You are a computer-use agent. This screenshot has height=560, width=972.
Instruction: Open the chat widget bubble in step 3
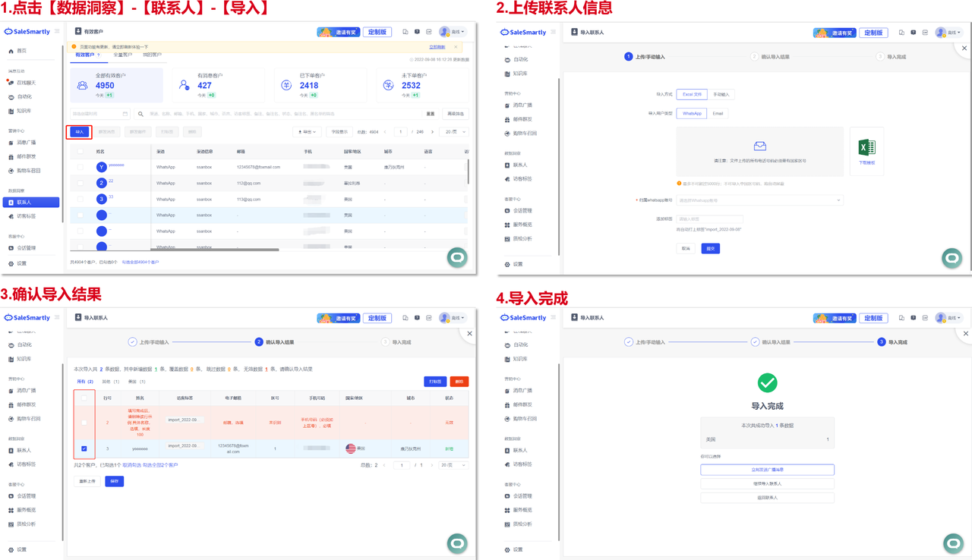(457, 543)
